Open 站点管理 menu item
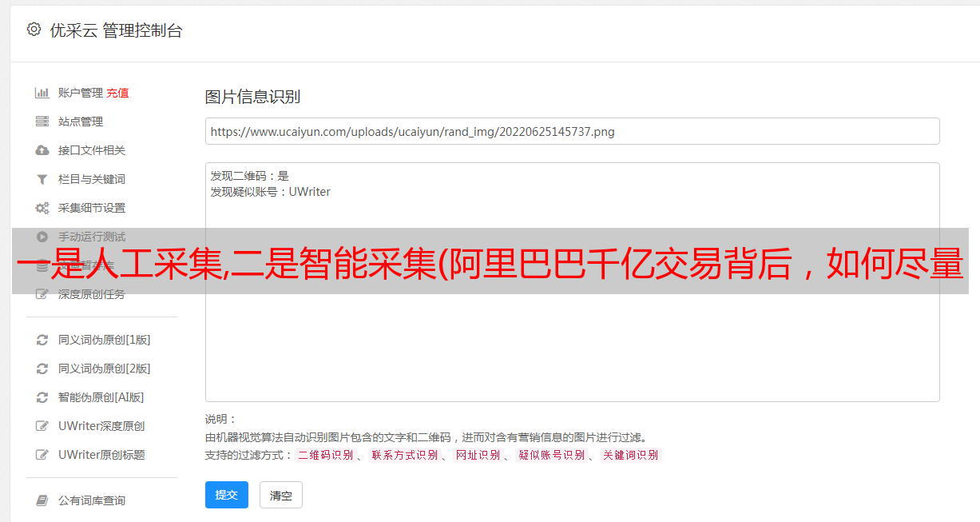 (81, 122)
